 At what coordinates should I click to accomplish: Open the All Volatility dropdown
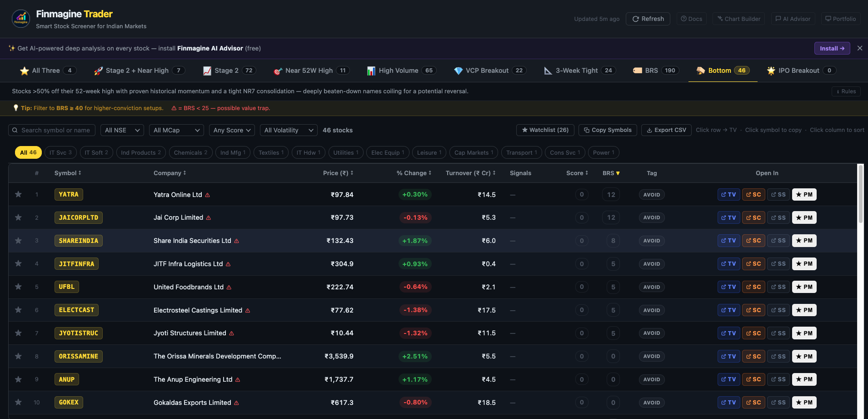pyautogui.click(x=288, y=130)
